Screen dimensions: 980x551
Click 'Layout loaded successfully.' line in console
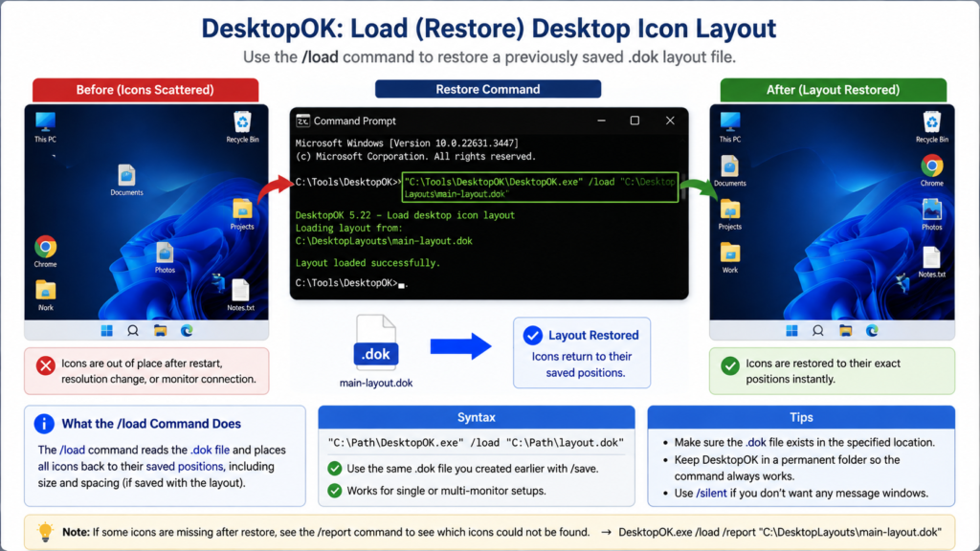[x=367, y=263]
